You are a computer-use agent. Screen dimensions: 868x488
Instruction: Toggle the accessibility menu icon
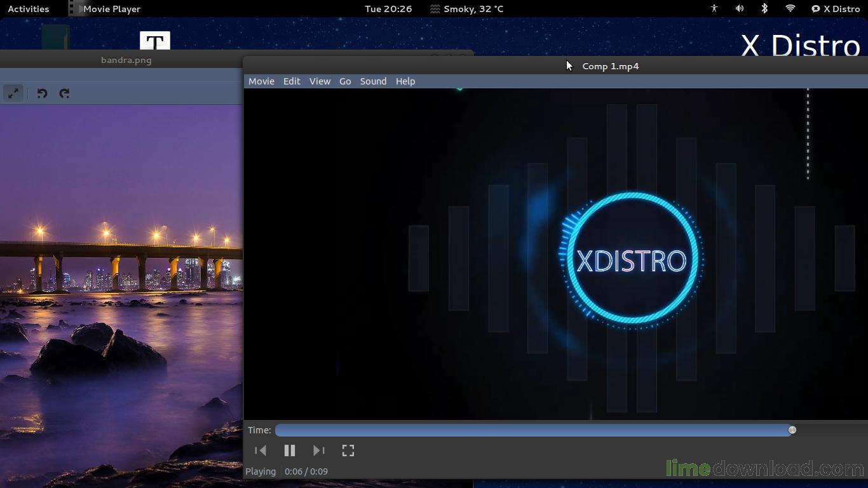click(714, 9)
